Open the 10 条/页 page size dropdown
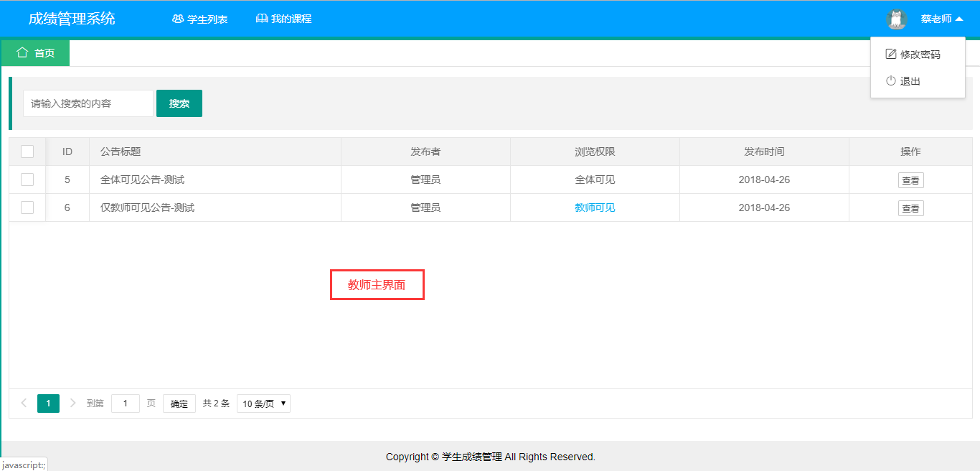 263,404
